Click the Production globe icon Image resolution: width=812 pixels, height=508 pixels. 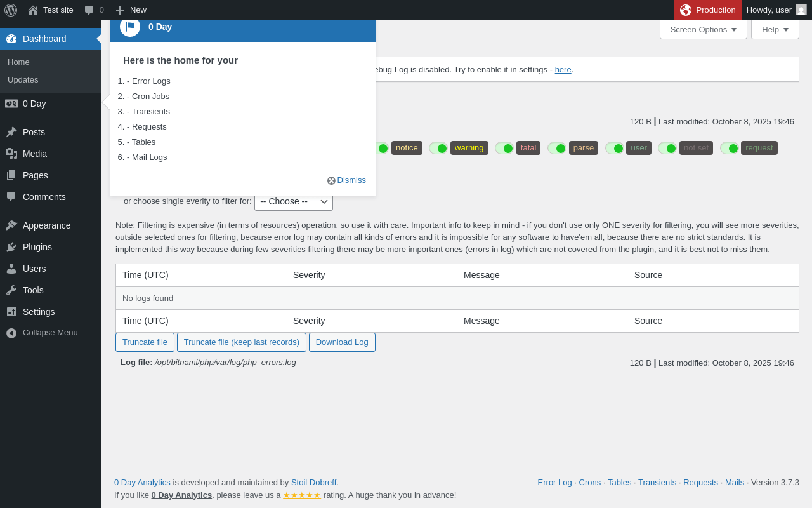pos(686,10)
